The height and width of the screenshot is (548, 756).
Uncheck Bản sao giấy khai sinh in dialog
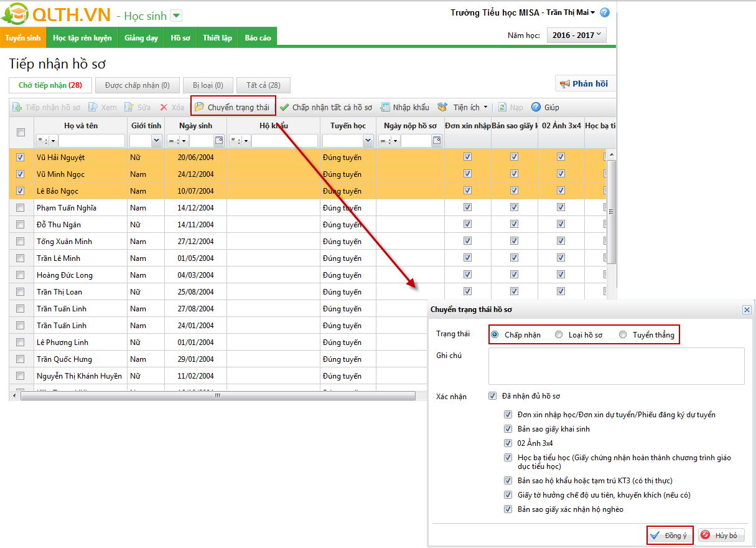pyautogui.click(x=509, y=429)
